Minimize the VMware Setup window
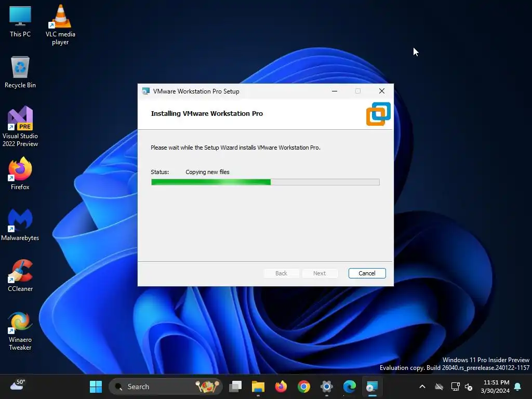 pyautogui.click(x=335, y=91)
